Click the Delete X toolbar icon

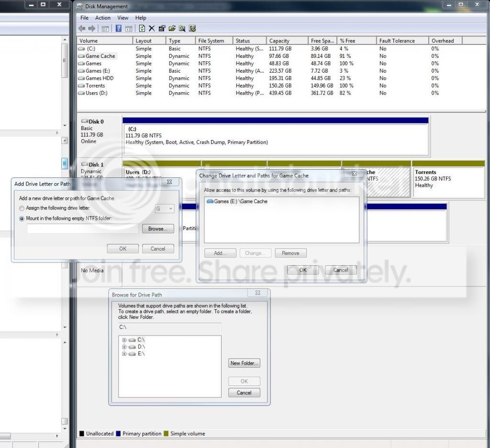[152, 28]
